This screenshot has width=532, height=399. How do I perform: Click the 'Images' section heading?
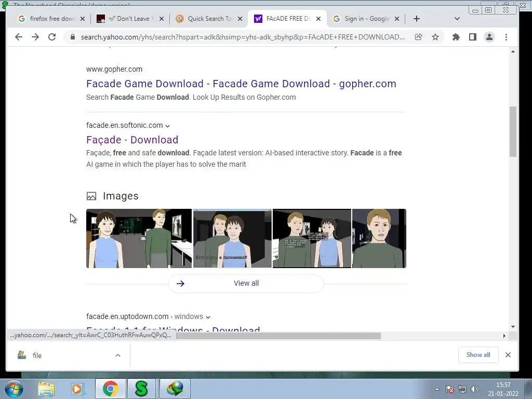point(121,196)
